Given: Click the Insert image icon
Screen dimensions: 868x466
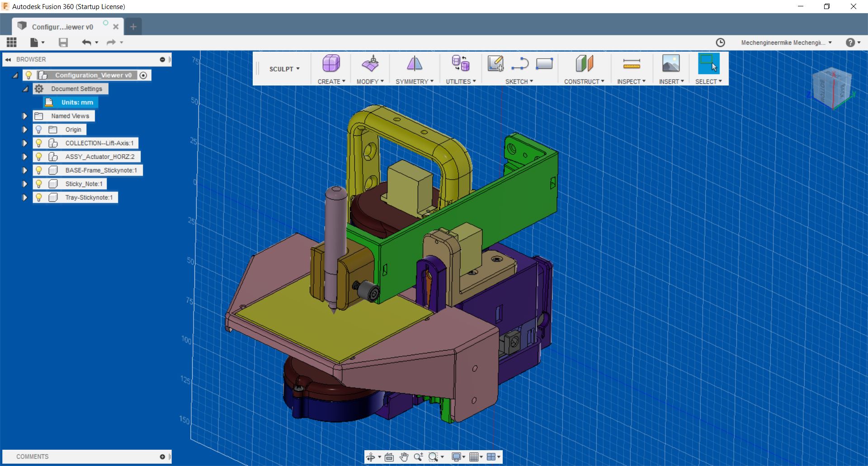Looking at the screenshot, I should (x=670, y=64).
